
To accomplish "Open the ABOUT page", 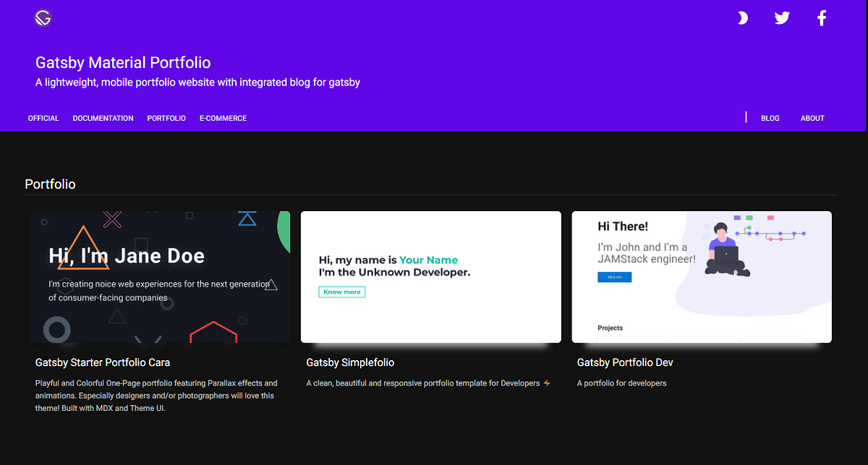I will point(812,118).
